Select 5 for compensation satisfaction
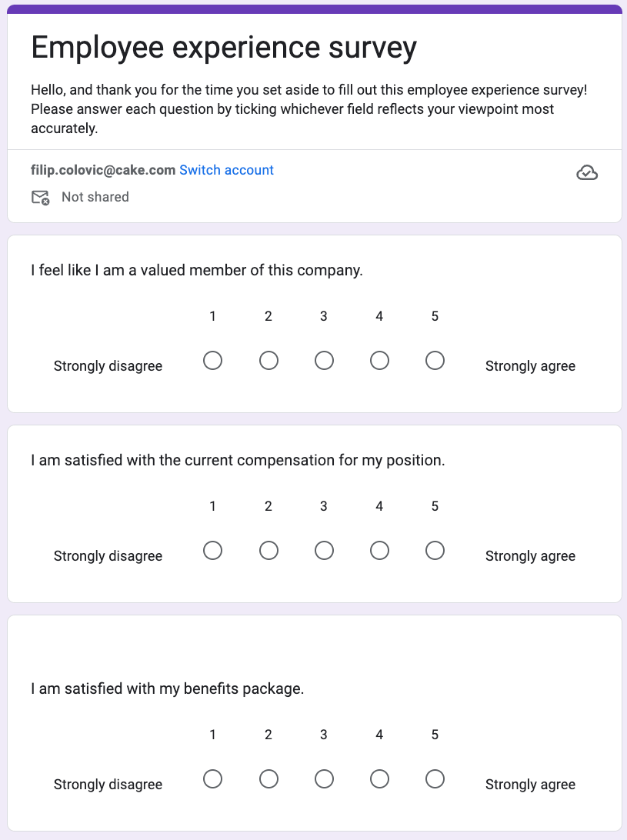Viewport: 627px width, 840px height. click(x=435, y=550)
